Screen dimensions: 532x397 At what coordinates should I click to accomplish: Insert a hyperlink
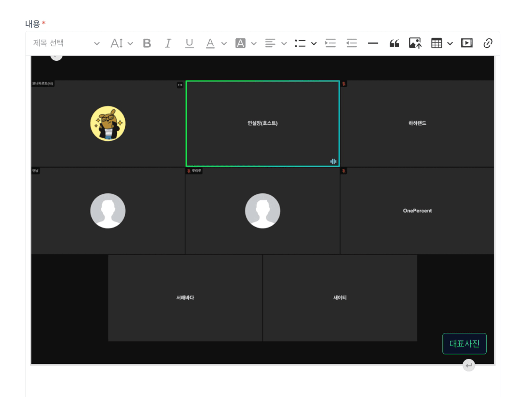coord(488,43)
